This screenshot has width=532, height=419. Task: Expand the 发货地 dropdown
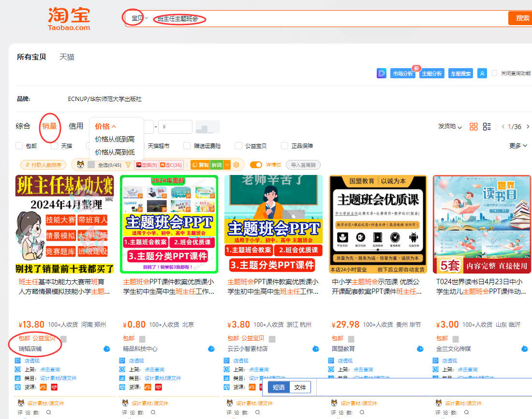click(x=450, y=127)
